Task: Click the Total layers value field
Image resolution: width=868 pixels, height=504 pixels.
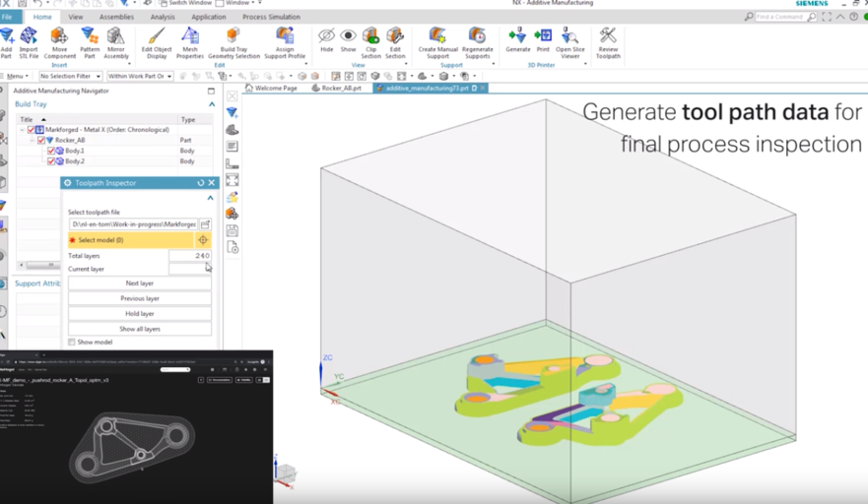Action: pos(190,256)
